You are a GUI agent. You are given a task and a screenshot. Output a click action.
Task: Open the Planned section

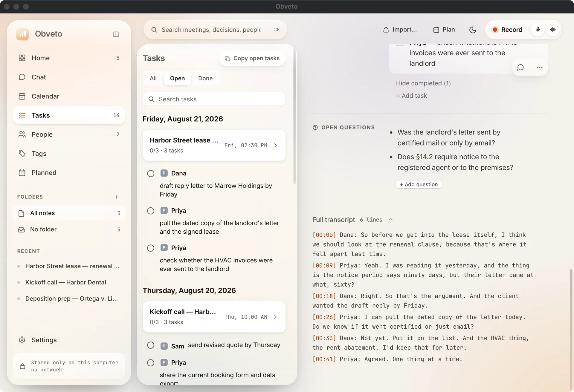click(69, 173)
